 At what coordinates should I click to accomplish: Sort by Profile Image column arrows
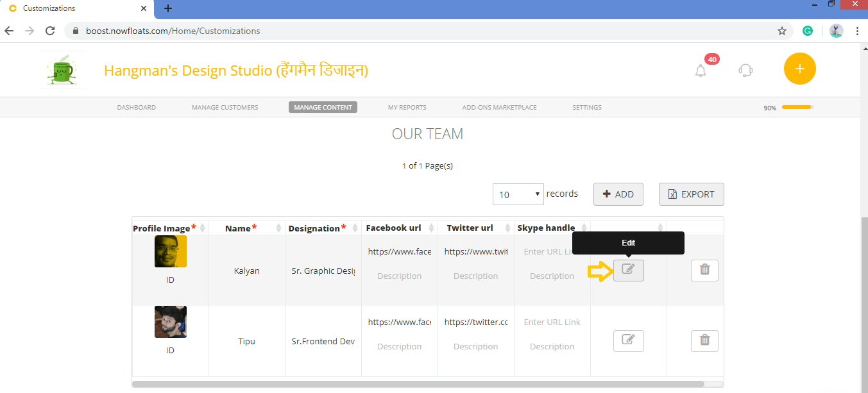(203, 228)
